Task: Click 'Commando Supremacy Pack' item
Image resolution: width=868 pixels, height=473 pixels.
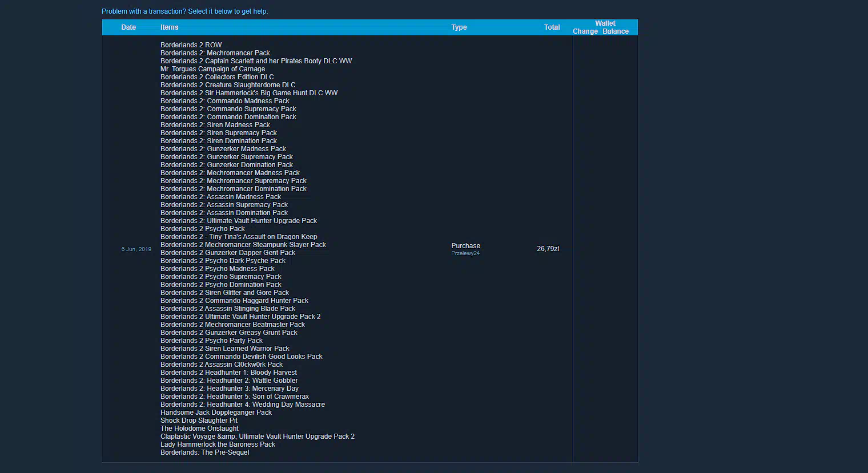Action: [x=228, y=109]
